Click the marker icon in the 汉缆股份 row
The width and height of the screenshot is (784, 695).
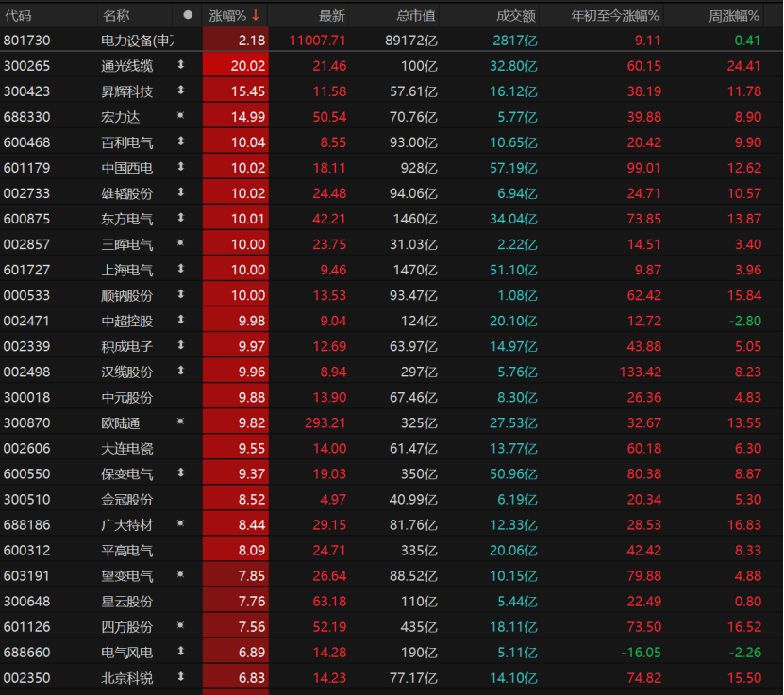[x=181, y=371]
